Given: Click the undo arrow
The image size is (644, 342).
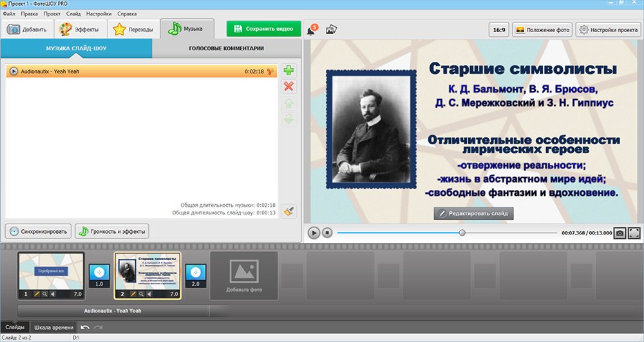Looking at the screenshot, I should [85, 328].
